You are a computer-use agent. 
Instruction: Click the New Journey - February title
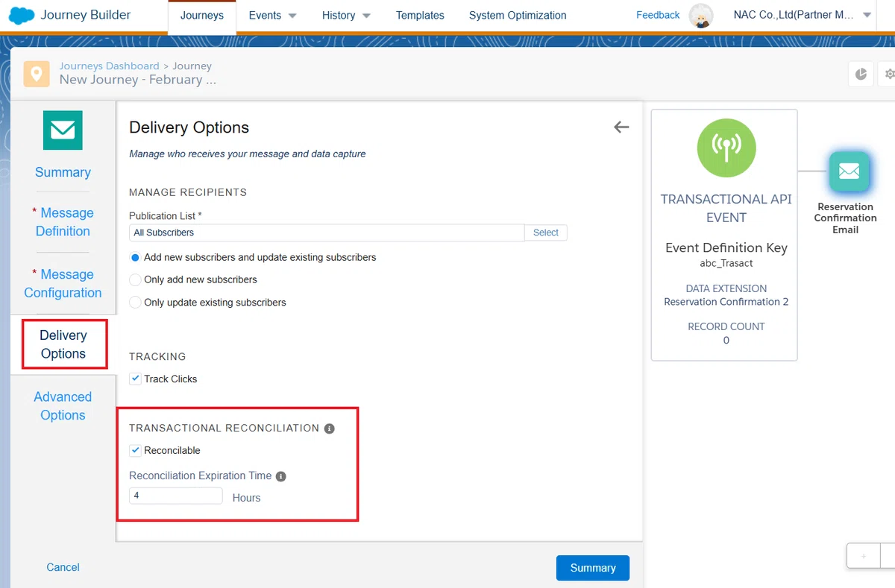[138, 80]
